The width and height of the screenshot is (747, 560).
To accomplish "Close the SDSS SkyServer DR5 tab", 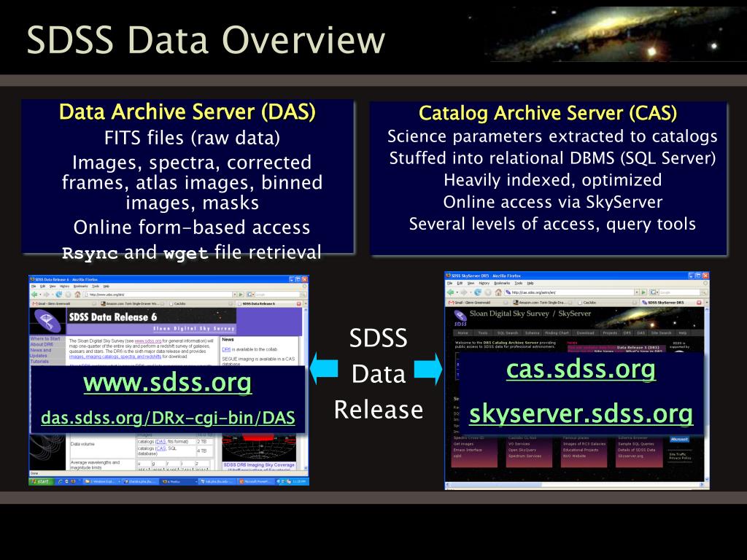I will point(699,303).
